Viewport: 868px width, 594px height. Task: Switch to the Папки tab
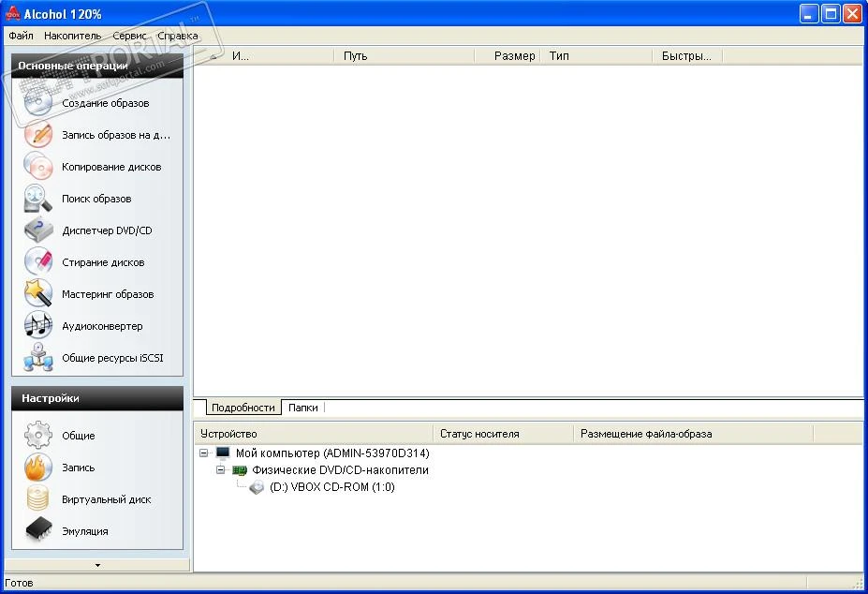(302, 408)
